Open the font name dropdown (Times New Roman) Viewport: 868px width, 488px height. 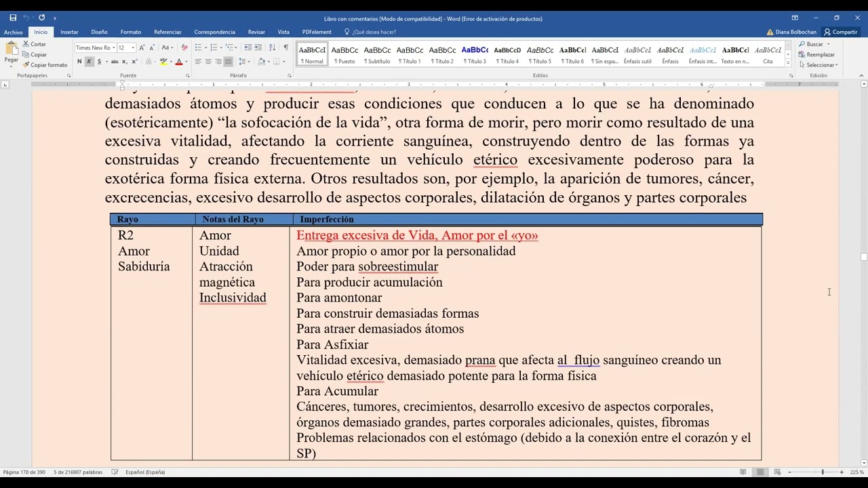point(113,47)
